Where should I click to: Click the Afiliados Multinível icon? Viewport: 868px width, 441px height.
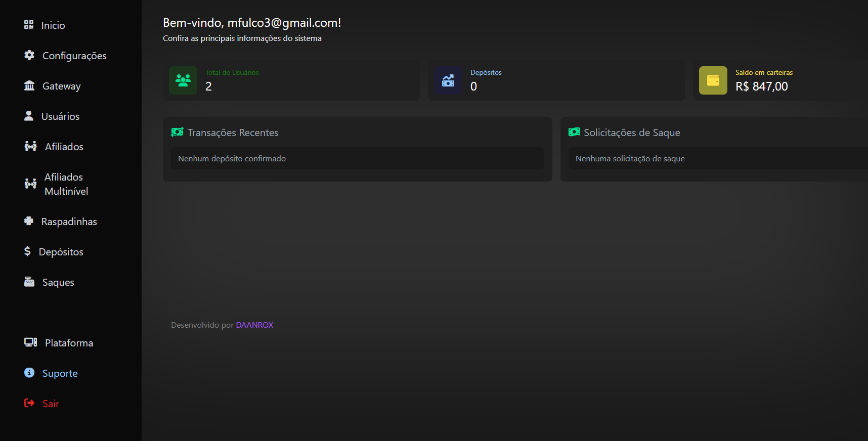click(30, 184)
